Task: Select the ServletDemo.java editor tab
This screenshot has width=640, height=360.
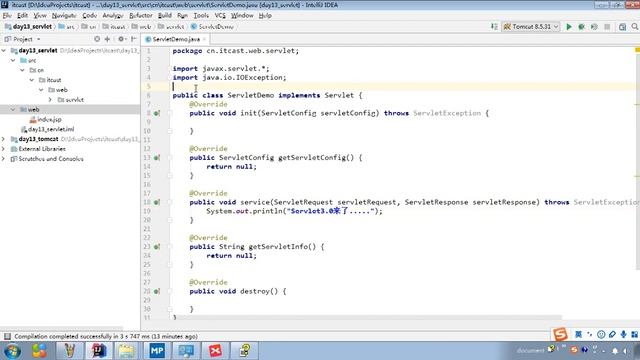Action: click(176, 39)
